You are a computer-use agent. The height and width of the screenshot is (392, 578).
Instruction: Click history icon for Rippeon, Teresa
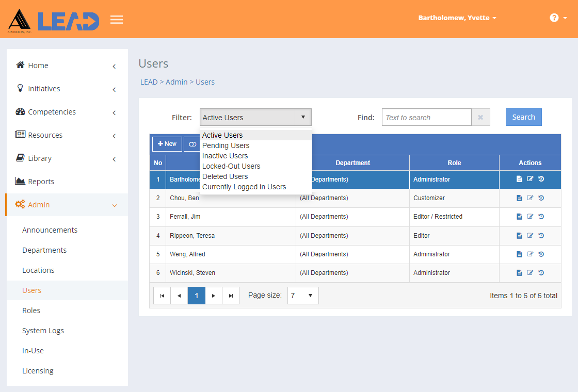tap(541, 235)
